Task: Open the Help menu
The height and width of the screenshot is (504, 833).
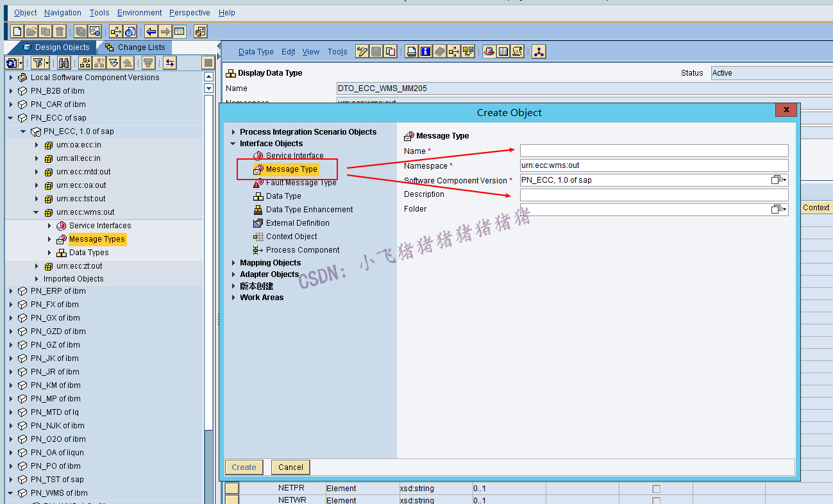Action: tap(227, 13)
